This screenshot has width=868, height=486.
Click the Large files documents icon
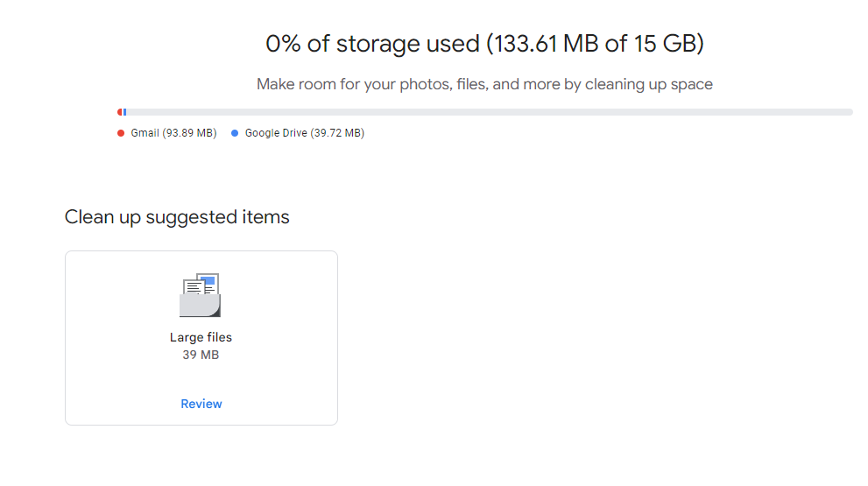coord(201,295)
